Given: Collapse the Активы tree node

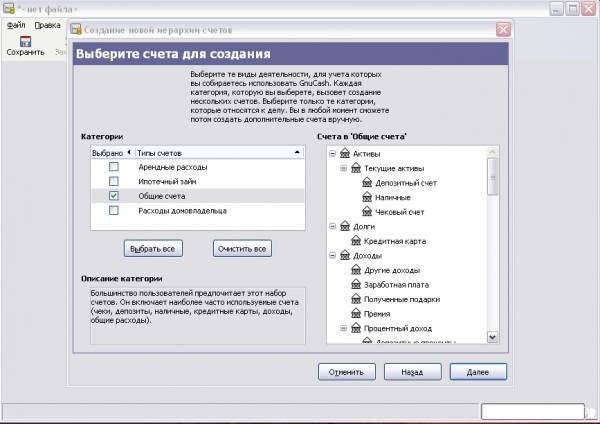Looking at the screenshot, I should (x=333, y=153).
